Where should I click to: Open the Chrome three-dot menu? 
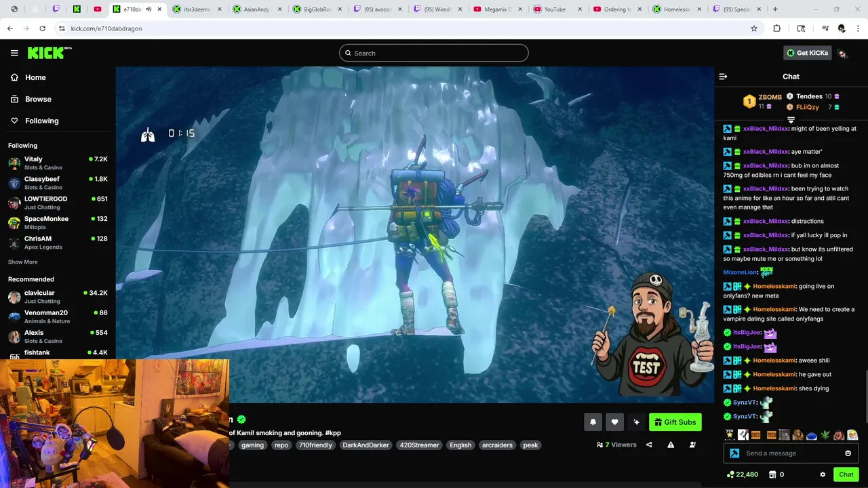point(857,28)
